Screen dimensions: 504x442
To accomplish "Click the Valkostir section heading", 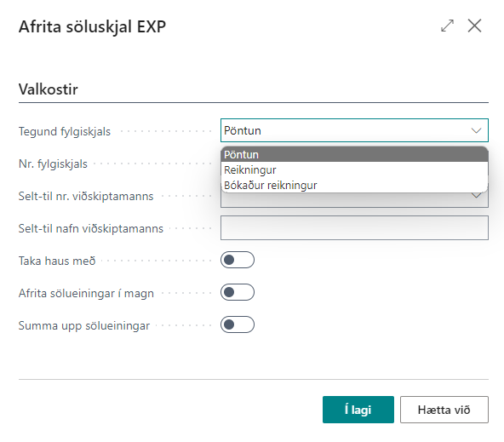I will pos(49,89).
